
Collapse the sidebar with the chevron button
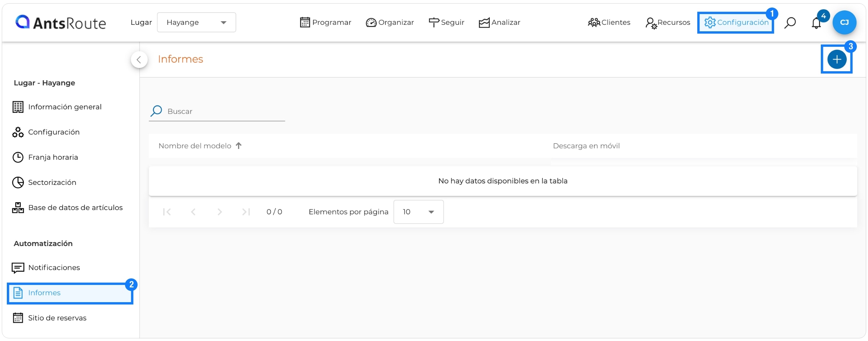pyautogui.click(x=139, y=60)
